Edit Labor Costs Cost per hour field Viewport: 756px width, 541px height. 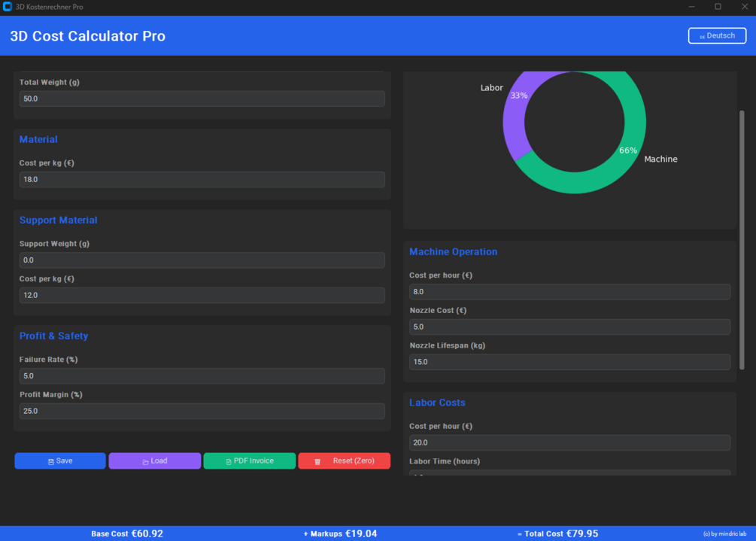[x=569, y=442]
